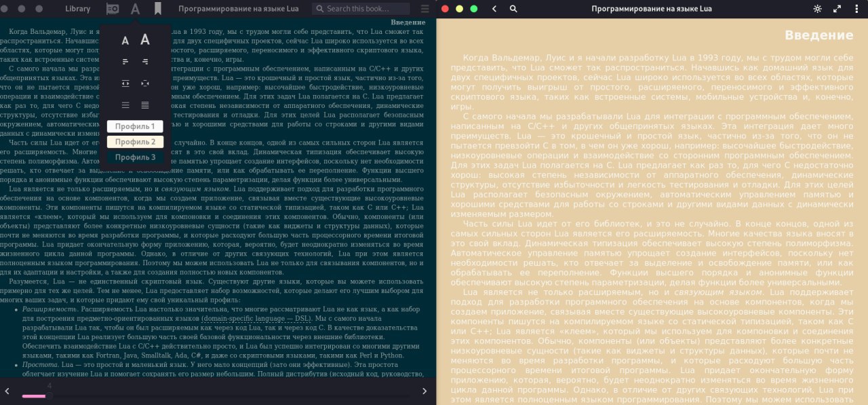
Task: Go to next page in left reader
Action: coord(425,391)
